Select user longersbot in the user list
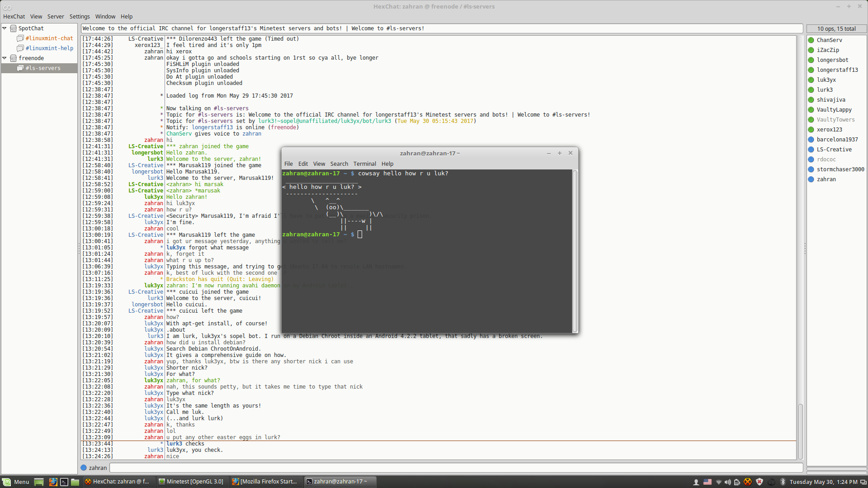Image resolution: width=868 pixels, height=488 pixels. click(x=833, y=60)
